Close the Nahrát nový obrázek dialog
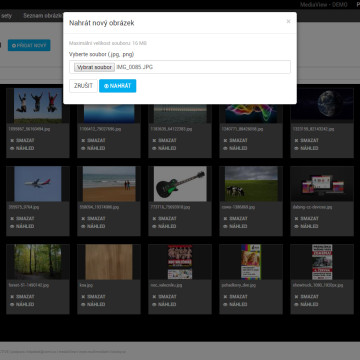Screen dimensions: 360x360 [288, 21]
